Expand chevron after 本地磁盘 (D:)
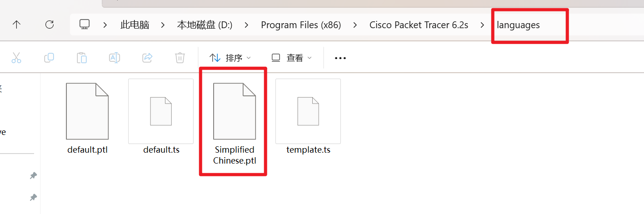Screen dimensions: 644x214 pyautogui.click(x=246, y=25)
